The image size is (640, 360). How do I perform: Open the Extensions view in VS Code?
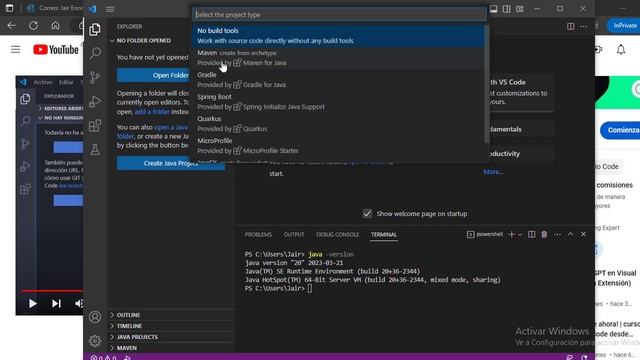click(x=95, y=125)
